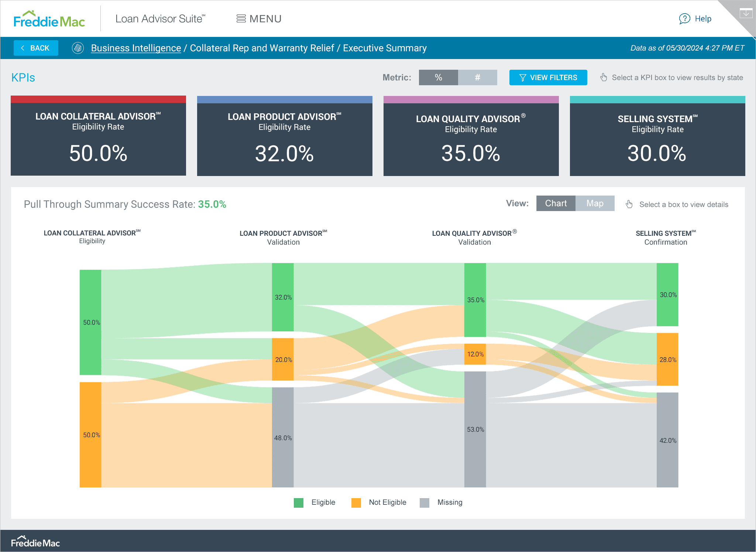756x552 pixels.
Task: Open the Business Intelligence breadcrumb link
Action: click(136, 48)
